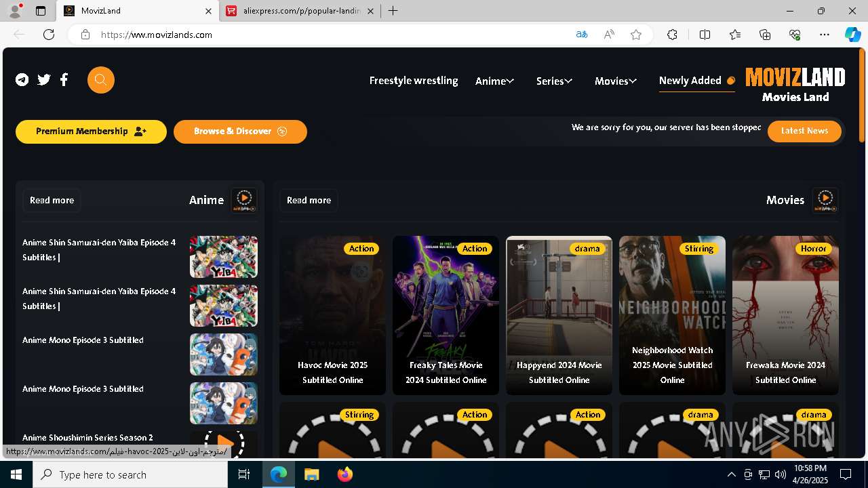Image resolution: width=868 pixels, height=488 pixels.
Task: Show hidden system tray icons
Action: point(731,474)
